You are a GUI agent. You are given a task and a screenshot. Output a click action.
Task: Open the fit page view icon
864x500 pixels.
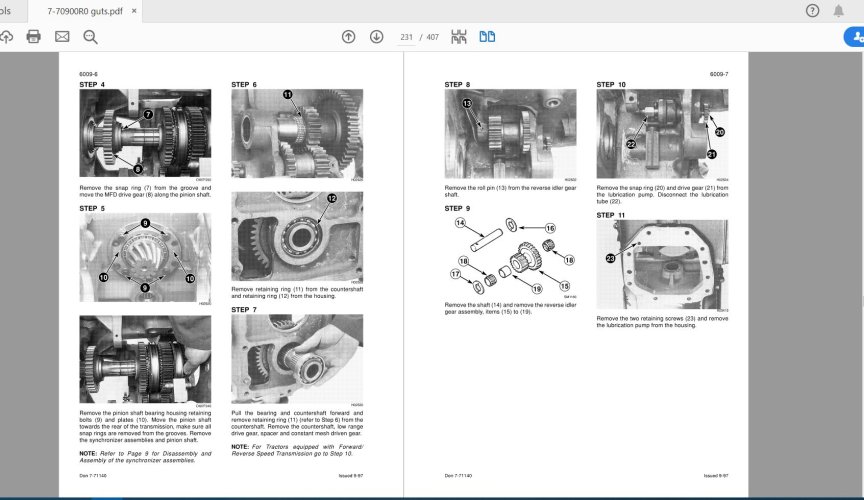coord(458,37)
